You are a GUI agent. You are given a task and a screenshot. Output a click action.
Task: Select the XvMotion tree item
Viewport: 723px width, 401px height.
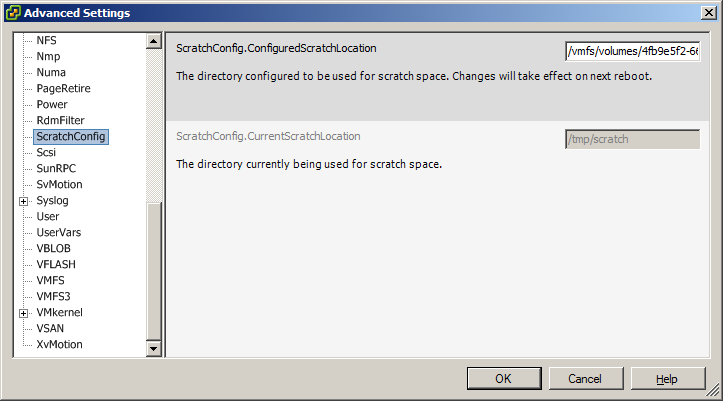(59, 344)
